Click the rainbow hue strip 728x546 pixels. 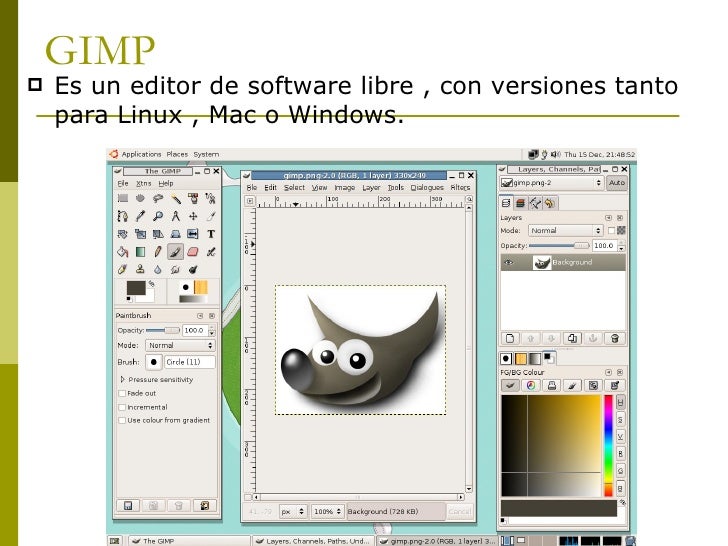point(608,446)
